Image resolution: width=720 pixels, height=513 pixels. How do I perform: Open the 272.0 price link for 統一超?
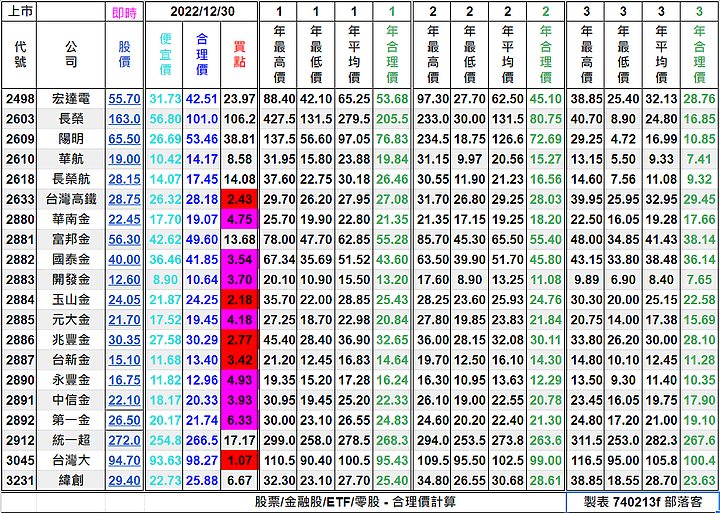point(124,440)
